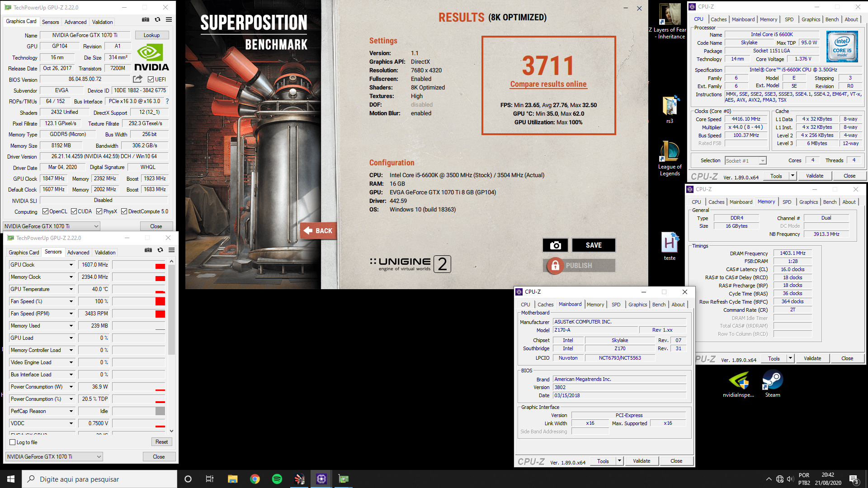Click refresh icon in GPU-Z Sensors window

click(160, 250)
